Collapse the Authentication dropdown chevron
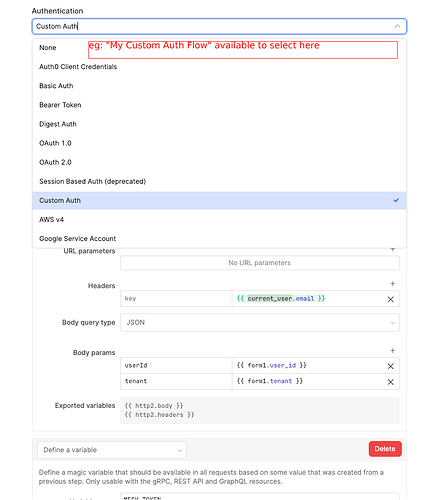Image resolution: width=426 pixels, height=500 pixels. coord(397,26)
